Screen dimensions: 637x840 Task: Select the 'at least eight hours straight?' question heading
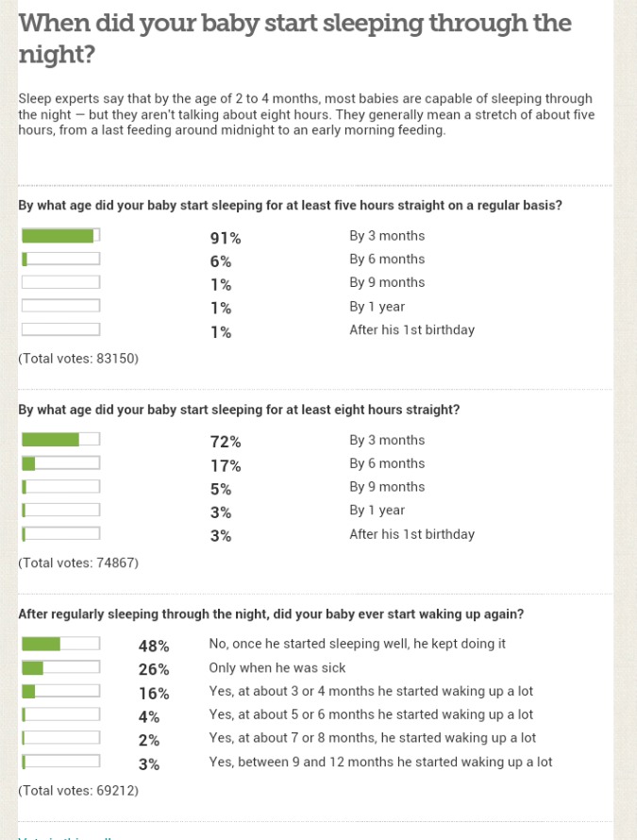click(240, 410)
